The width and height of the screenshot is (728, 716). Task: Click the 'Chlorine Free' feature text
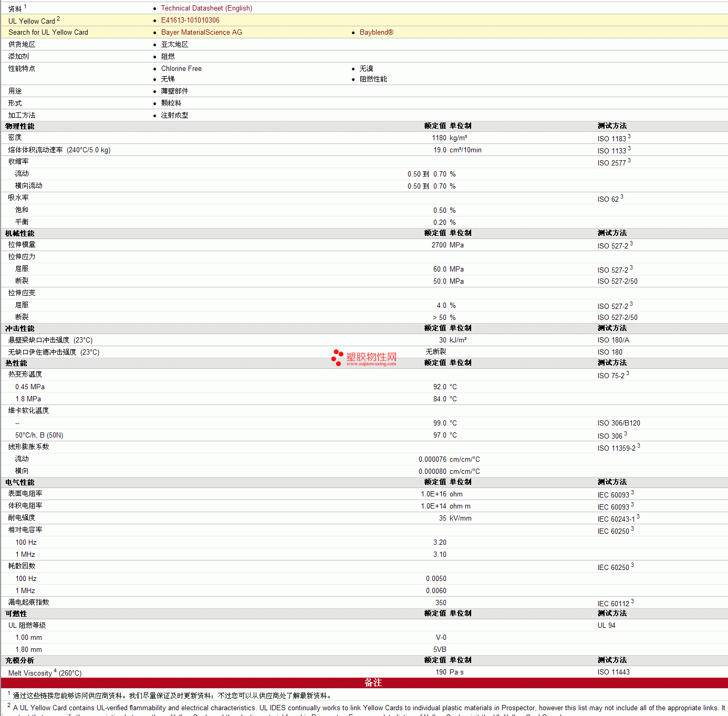(x=181, y=69)
